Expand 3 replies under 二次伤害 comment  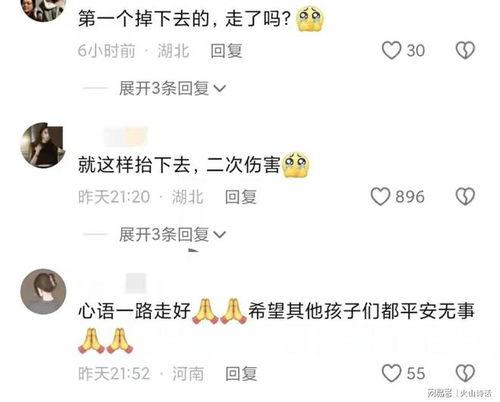point(172,235)
